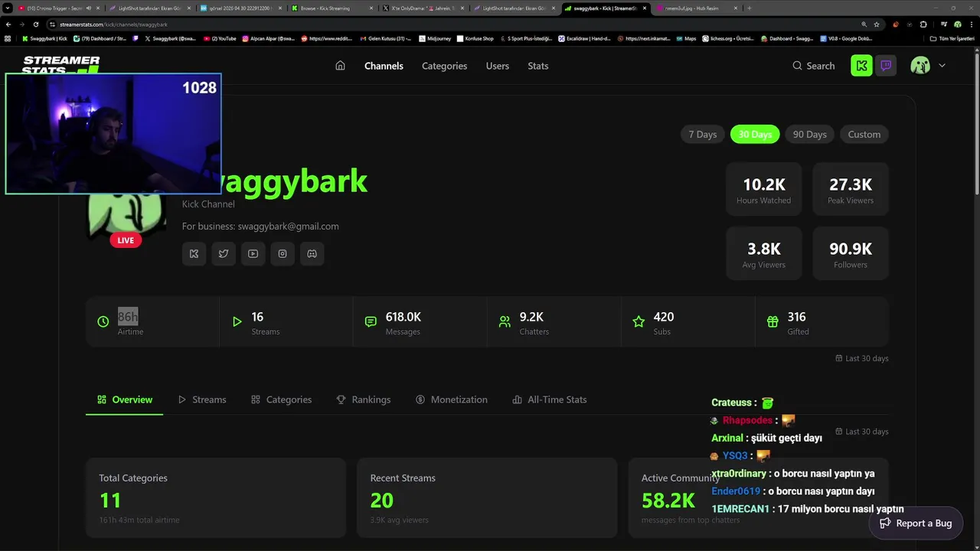Screen dimensions: 980x551
Task: Open the Monetization tab
Action: coord(451,399)
